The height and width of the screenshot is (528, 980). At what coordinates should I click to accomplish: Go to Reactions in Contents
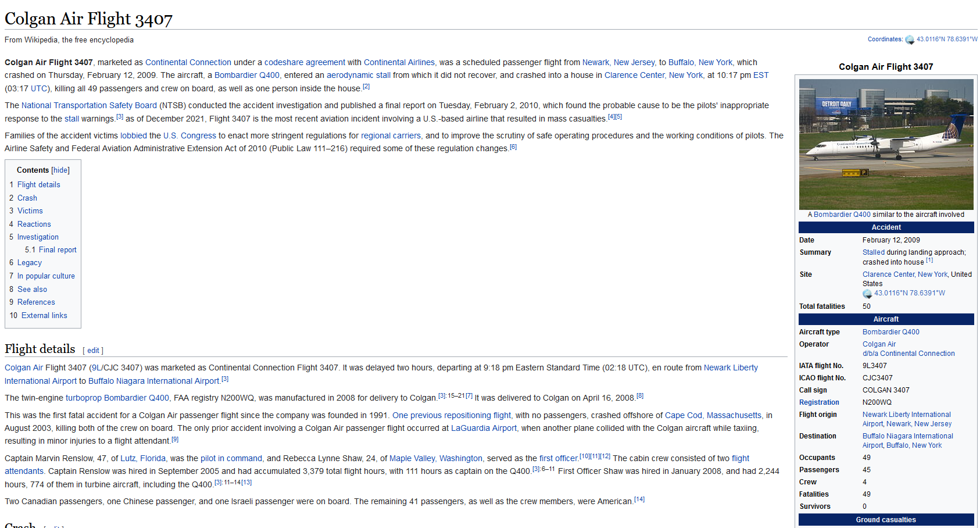pos(34,224)
